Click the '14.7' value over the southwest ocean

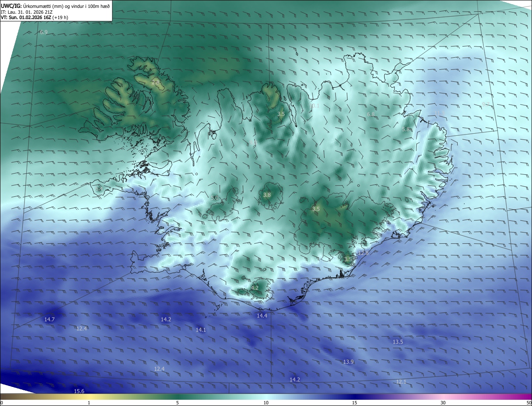click(49, 319)
